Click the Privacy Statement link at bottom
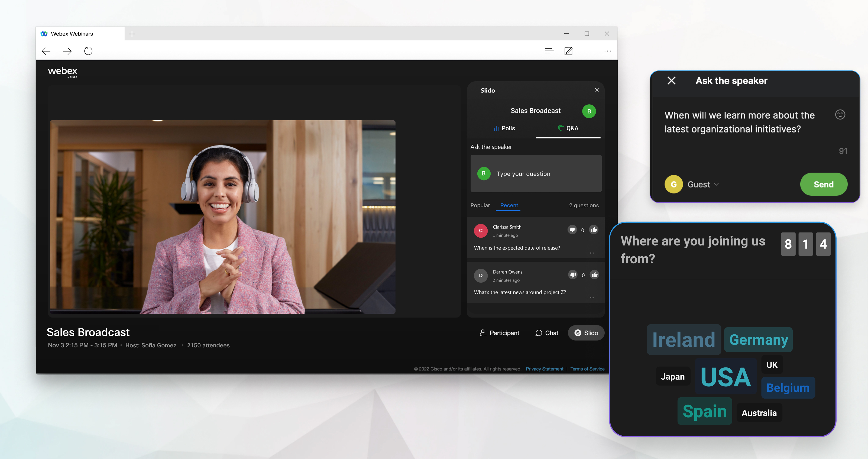The width and height of the screenshot is (868, 459). 544,369
